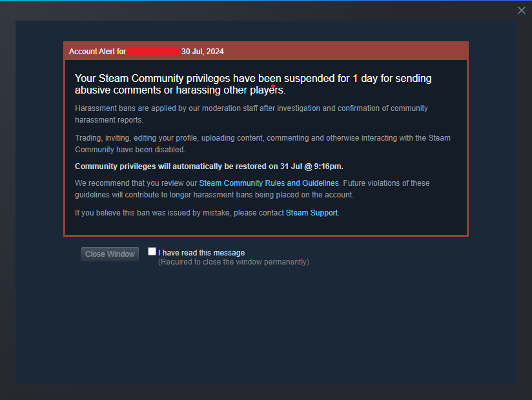
Task: Click the word 'Steam' ending the Trading paragraph line
Action: coord(440,138)
